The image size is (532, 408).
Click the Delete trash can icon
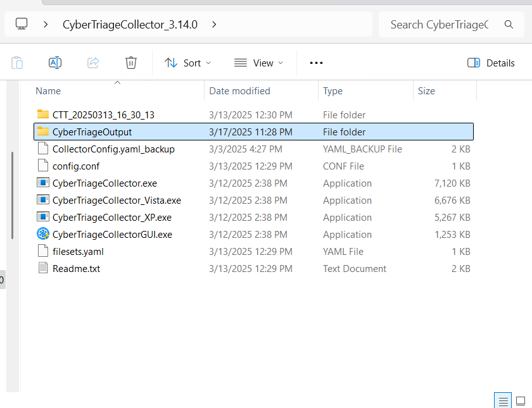pos(131,63)
